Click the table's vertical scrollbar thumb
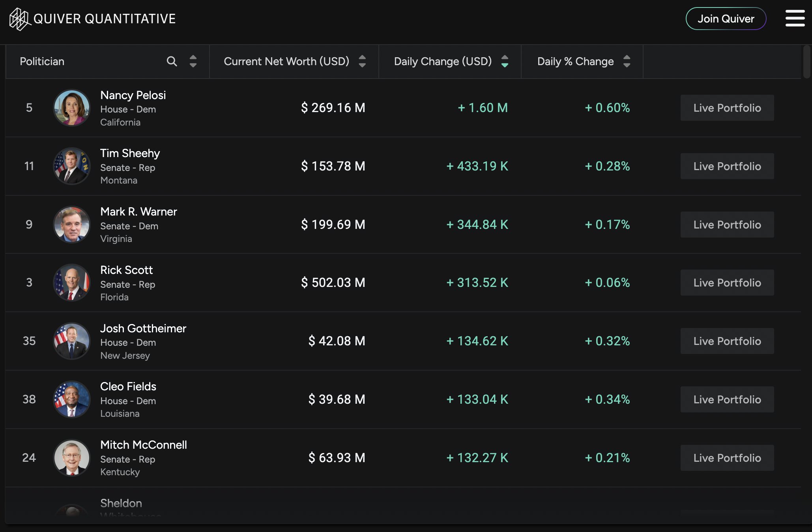812x532 pixels. [807, 62]
